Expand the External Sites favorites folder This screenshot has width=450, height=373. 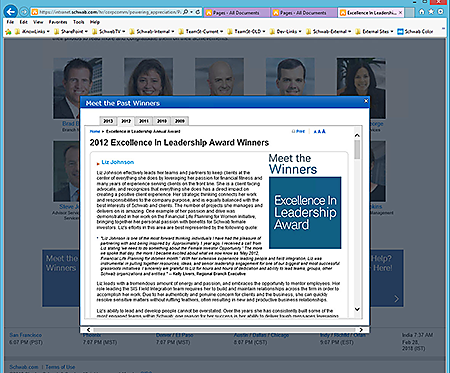coord(374,32)
